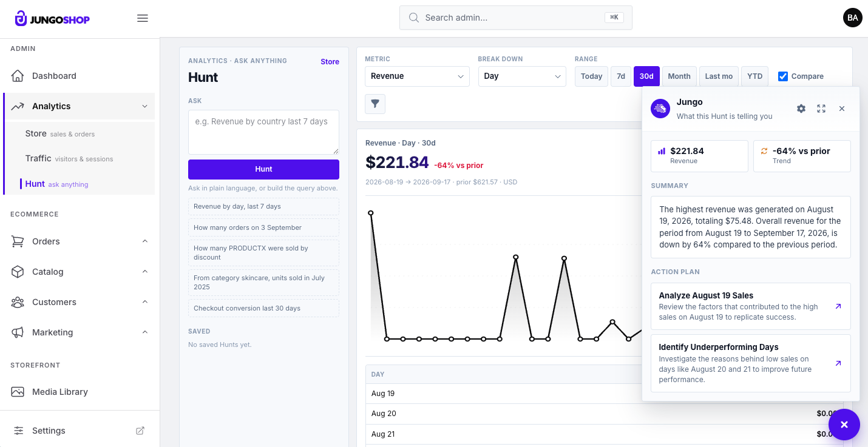Open the Settings menu item
Screen dimensions: 868x447
click(80, 431)
